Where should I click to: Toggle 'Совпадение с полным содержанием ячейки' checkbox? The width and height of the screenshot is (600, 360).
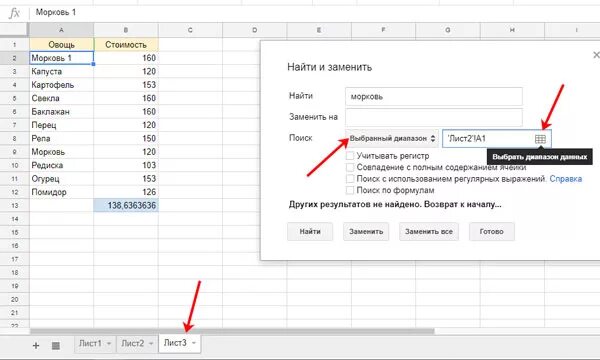coord(350,167)
